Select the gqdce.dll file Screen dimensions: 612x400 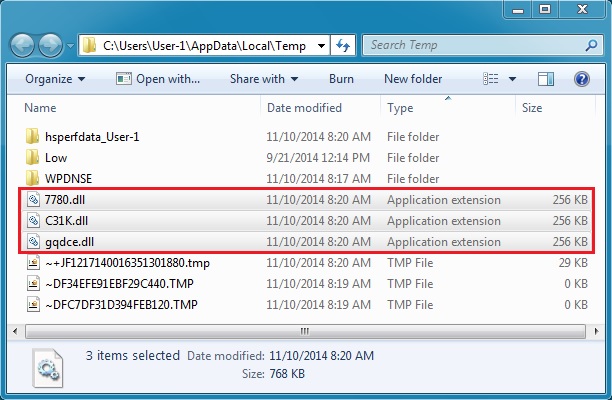tap(67, 242)
